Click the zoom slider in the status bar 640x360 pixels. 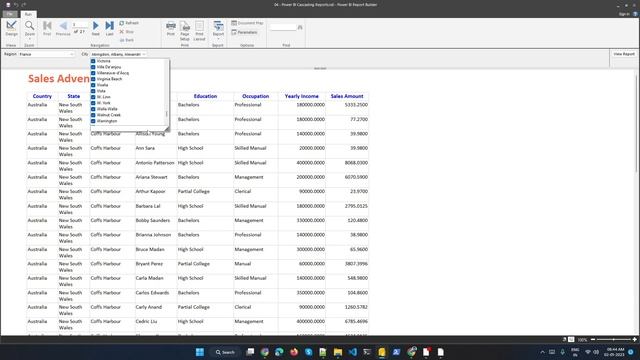point(613,340)
